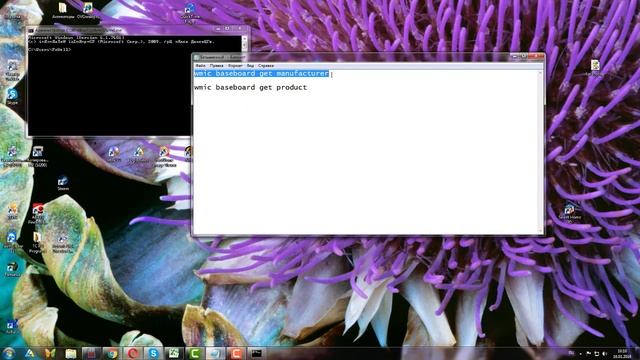This screenshot has height=360, width=640.
Task: Open the orange C app on taskbar
Action: point(236,353)
